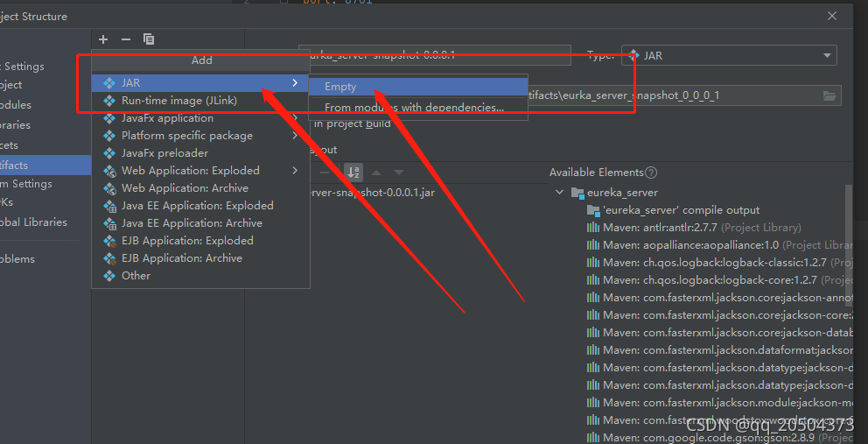The height and width of the screenshot is (444, 868).
Task: Select Maven logback-core:1.2.7 library
Action: (727, 280)
